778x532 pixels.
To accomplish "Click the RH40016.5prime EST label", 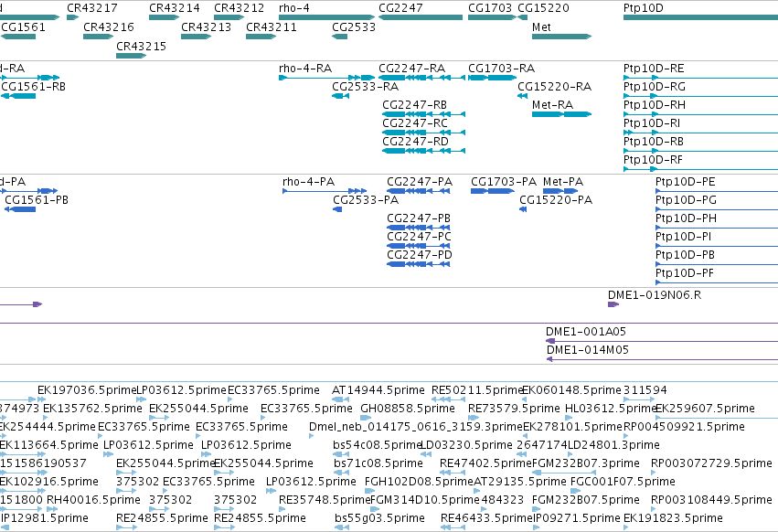I will (x=94, y=500).
